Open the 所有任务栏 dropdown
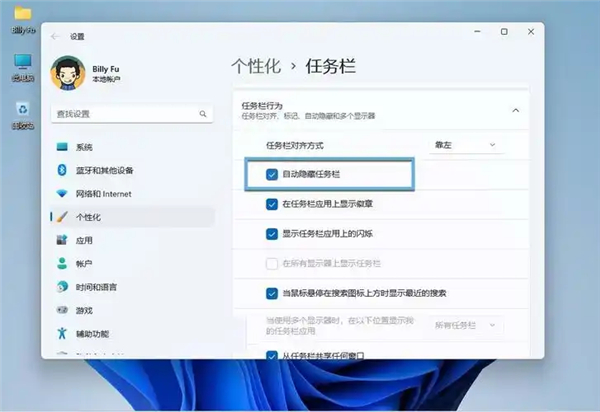This screenshot has height=412, width=600. point(466,326)
